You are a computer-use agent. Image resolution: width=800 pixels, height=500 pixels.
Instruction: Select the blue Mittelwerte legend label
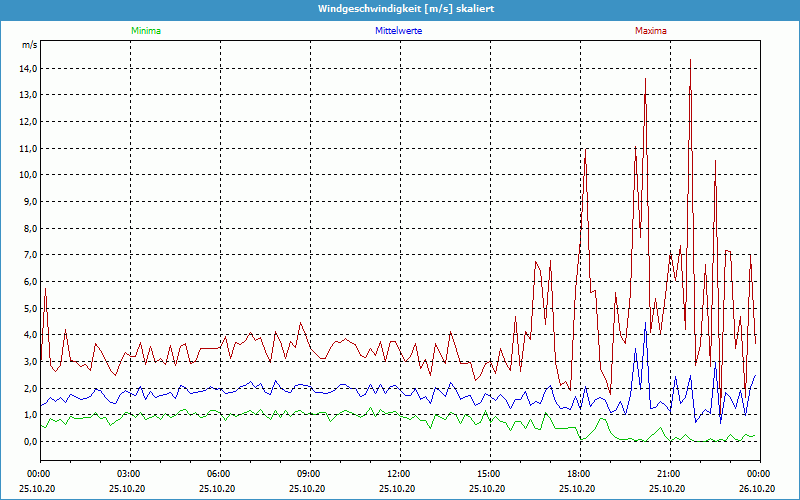click(398, 31)
